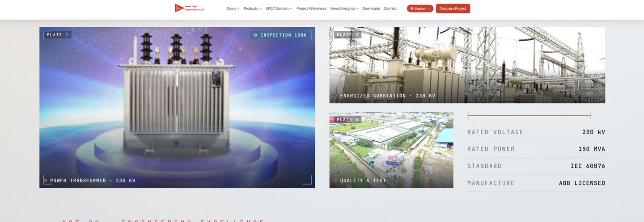Click the IEC 60076 value
Screen dimensions: 644x222
click(588, 166)
